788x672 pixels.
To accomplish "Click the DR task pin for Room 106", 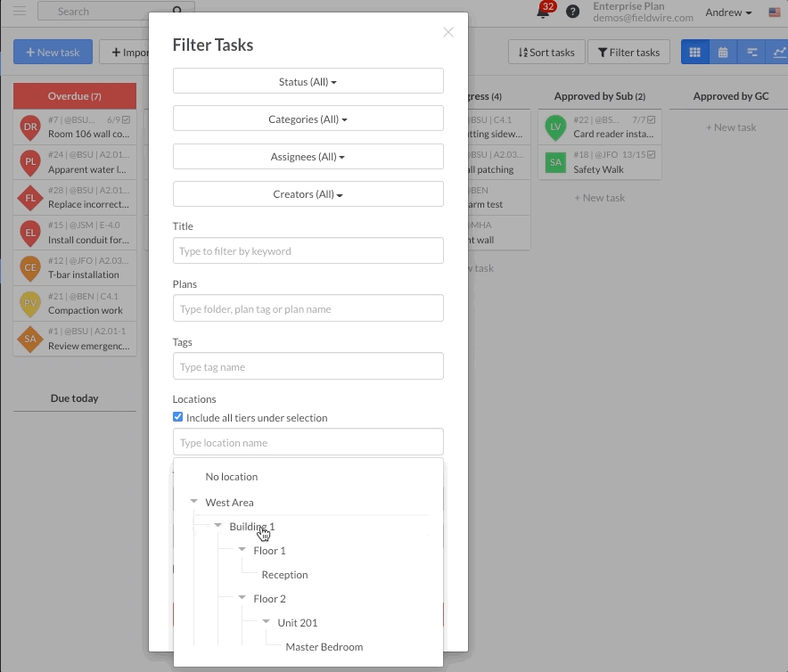I will click(x=30, y=127).
